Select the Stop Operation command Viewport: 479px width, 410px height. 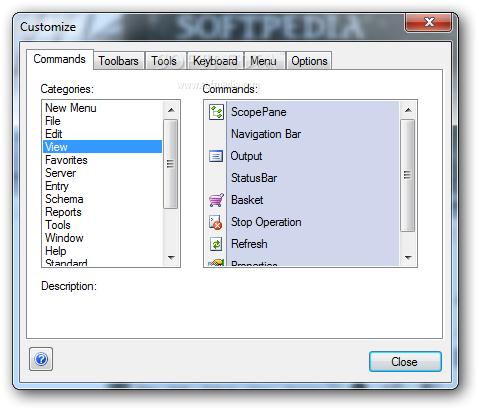tap(302, 222)
